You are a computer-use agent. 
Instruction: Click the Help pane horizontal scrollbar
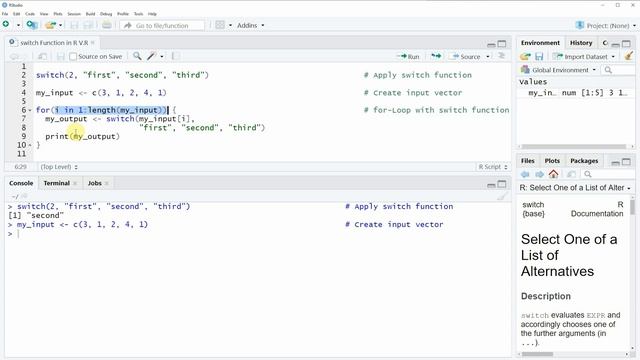pos(538,354)
